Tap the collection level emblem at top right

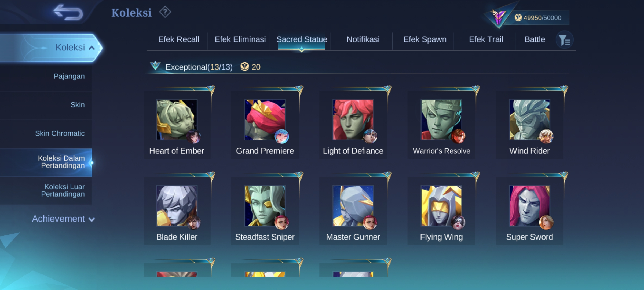point(498,17)
